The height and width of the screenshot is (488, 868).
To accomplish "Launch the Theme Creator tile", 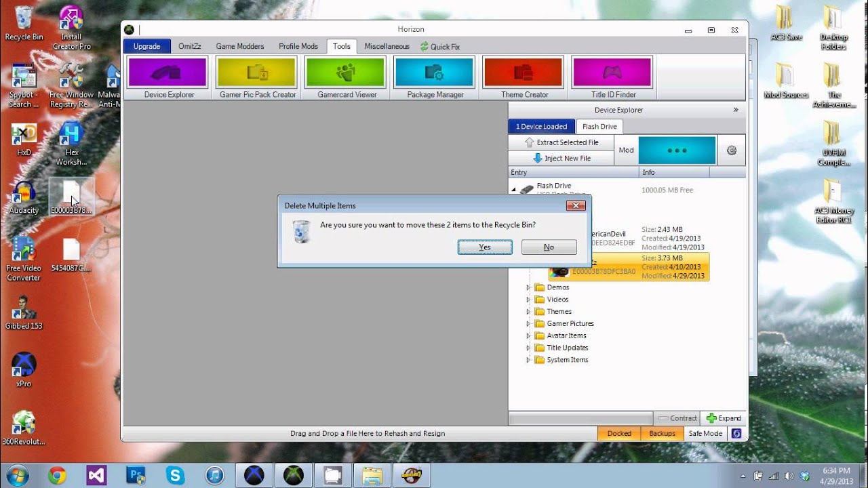I will click(x=524, y=78).
